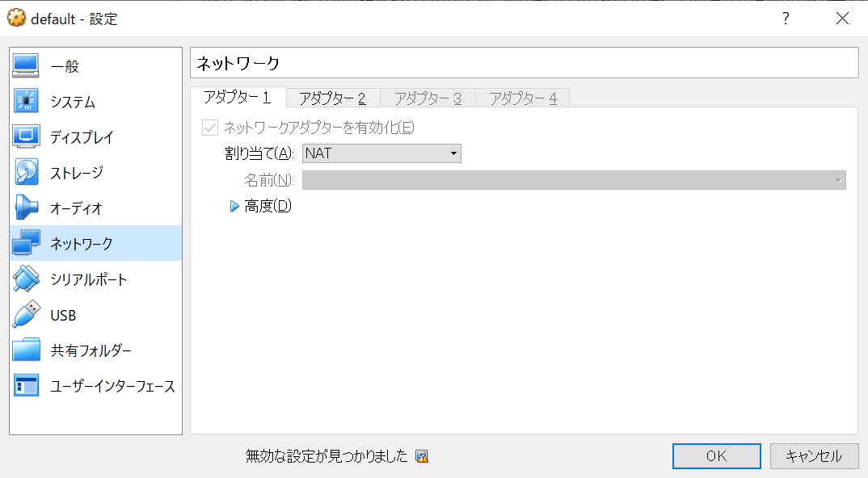Click the システム label in sidebar

click(x=73, y=102)
